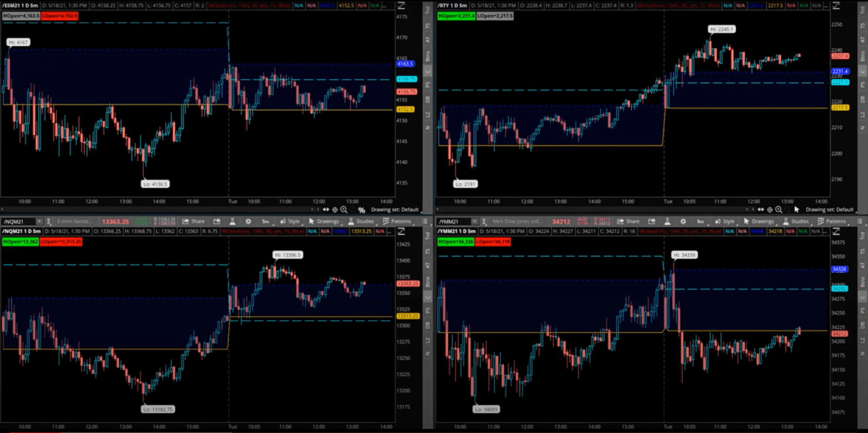Toggle the axis scale icon atop the /ESM21 price axis
Screen dimensions: 868x433
coord(401,5)
